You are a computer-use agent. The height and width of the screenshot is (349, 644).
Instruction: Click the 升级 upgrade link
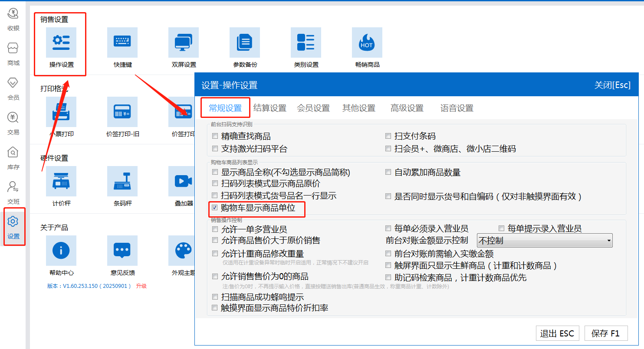pos(141,286)
